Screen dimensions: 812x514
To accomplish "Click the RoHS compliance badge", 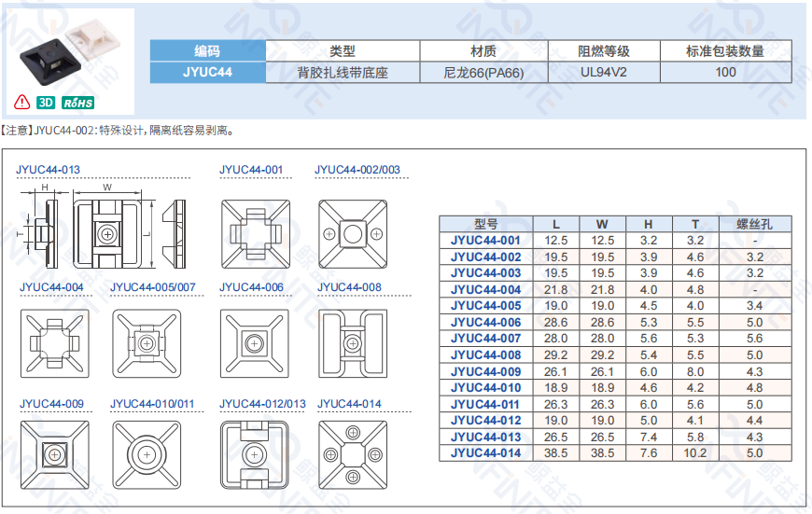I will [77, 102].
